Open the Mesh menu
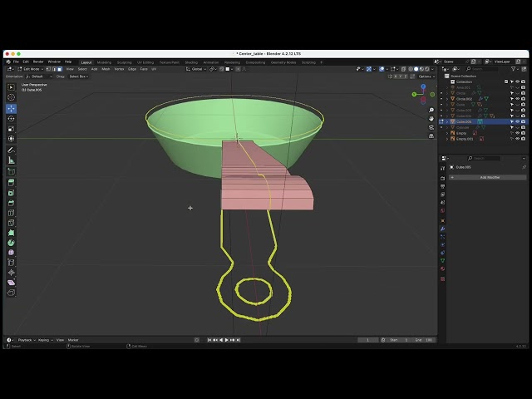Screen dimensions: 532x399 pos(106,69)
